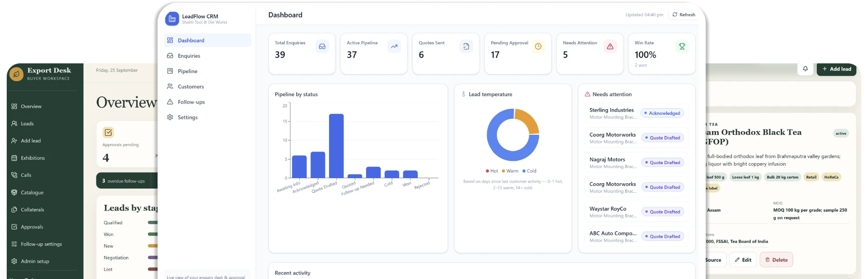Click the Lead temperature thermometer icon
This screenshot has height=279, width=868.
pos(463,94)
